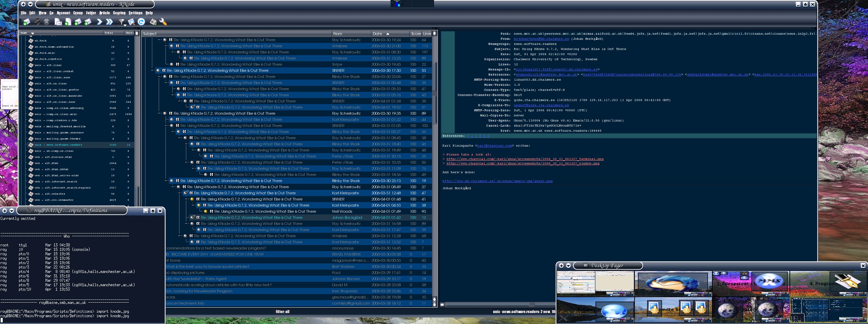
Task: Collapse the Whiskers 03-30 21:00 subthread
Action: pyautogui.click(x=166, y=46)
